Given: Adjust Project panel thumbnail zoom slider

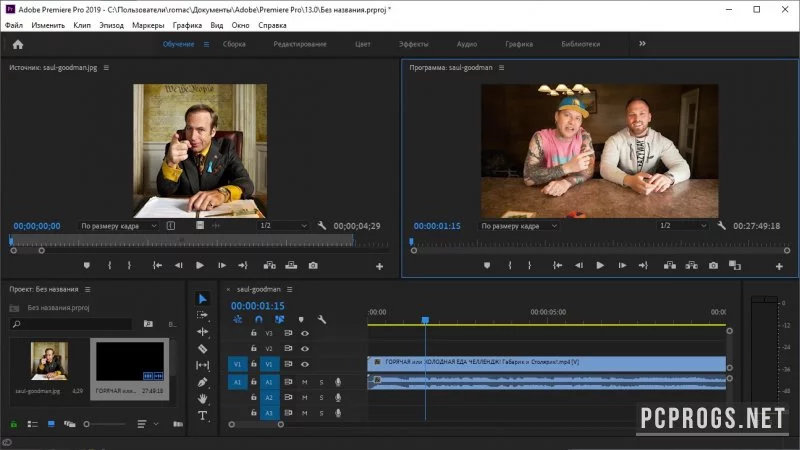Looking at the screenshot, I should click(87, 424).
